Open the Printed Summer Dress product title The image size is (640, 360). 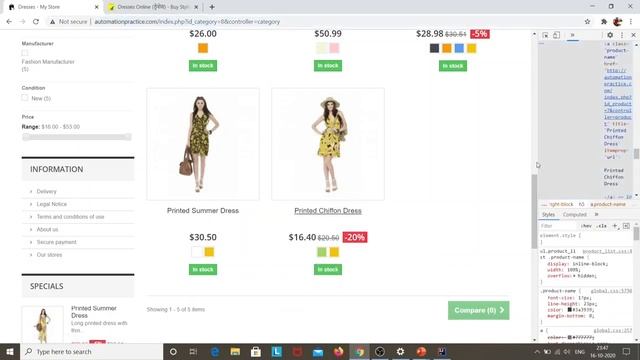pos(203,211)
